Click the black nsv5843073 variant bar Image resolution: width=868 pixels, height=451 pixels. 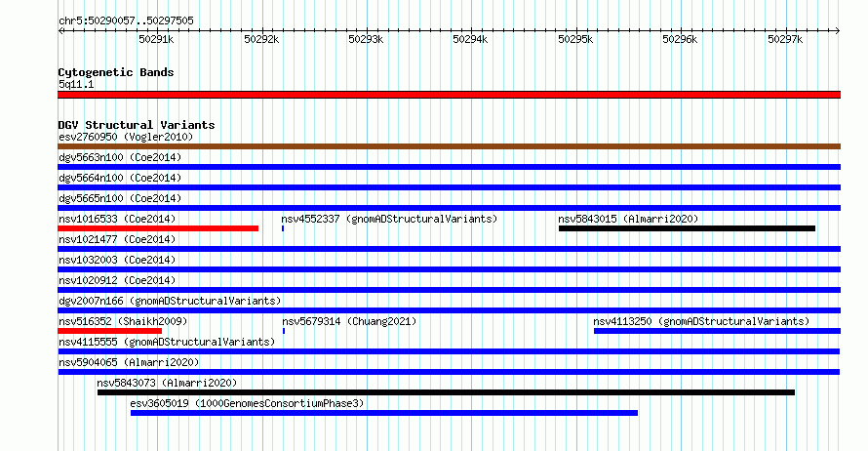446,392
